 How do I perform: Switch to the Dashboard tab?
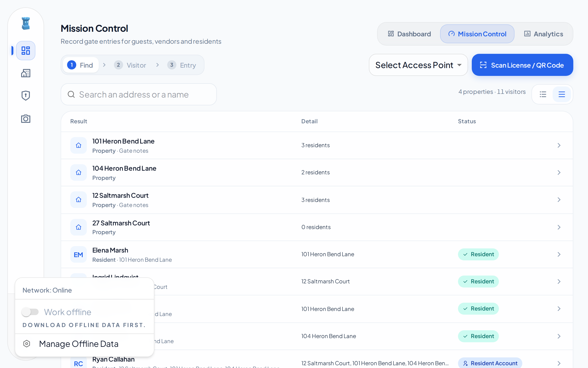click(x=409, y=34)
